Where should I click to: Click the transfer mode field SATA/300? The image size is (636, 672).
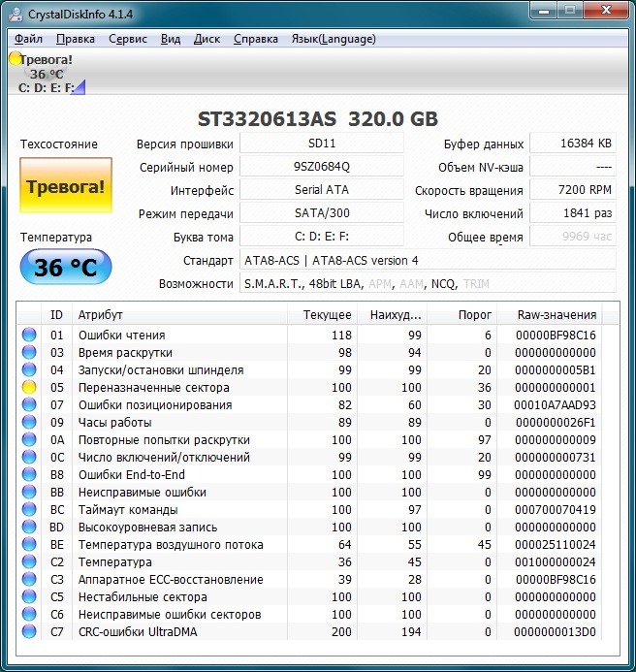[322, 213]
